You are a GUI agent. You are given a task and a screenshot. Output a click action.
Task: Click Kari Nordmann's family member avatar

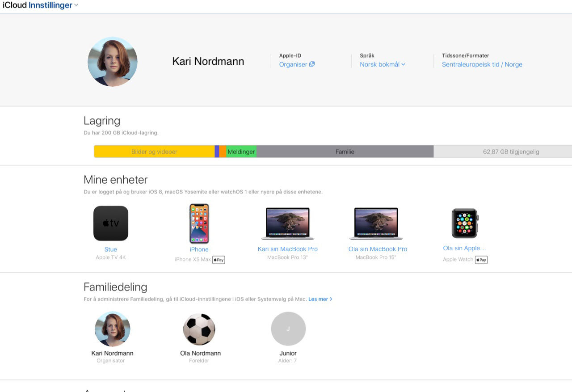point(113,329)
